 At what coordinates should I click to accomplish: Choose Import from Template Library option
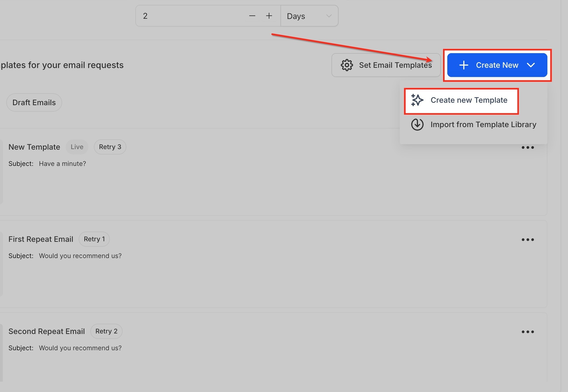pos(483,125)
